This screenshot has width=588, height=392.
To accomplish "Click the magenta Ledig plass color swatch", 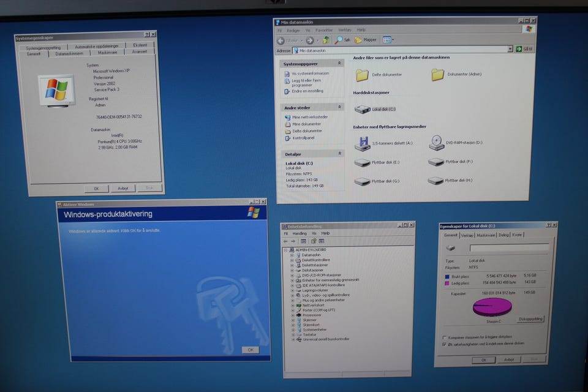I will [x=447, y=284].
